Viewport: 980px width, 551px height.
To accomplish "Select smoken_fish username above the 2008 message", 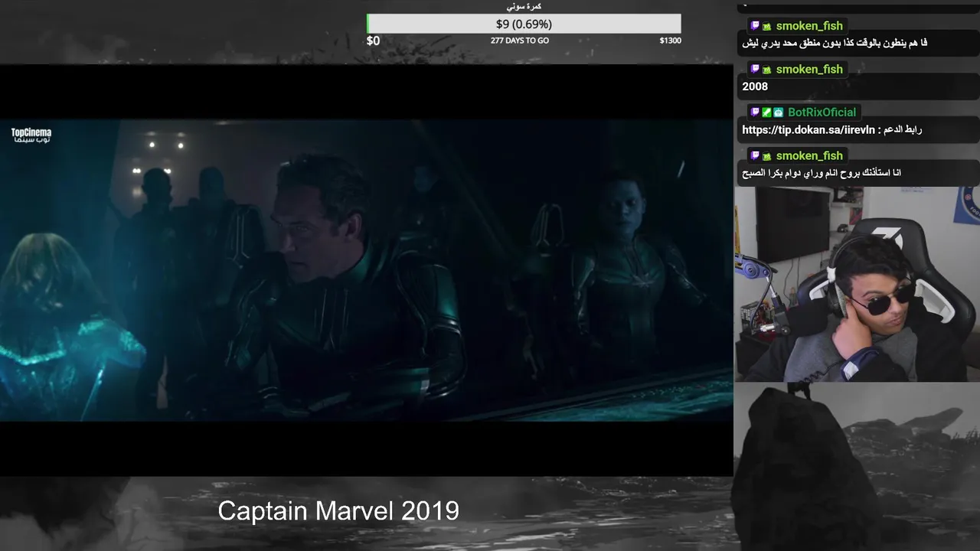I will 809,70.
